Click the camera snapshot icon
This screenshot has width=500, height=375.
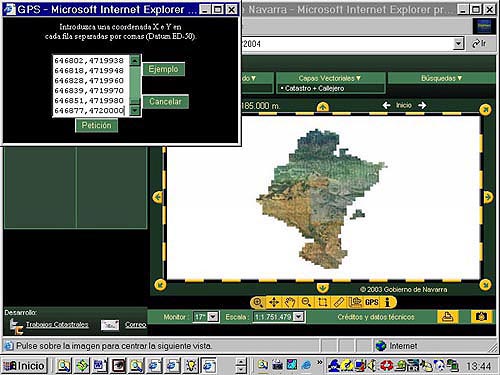[481, 317]
